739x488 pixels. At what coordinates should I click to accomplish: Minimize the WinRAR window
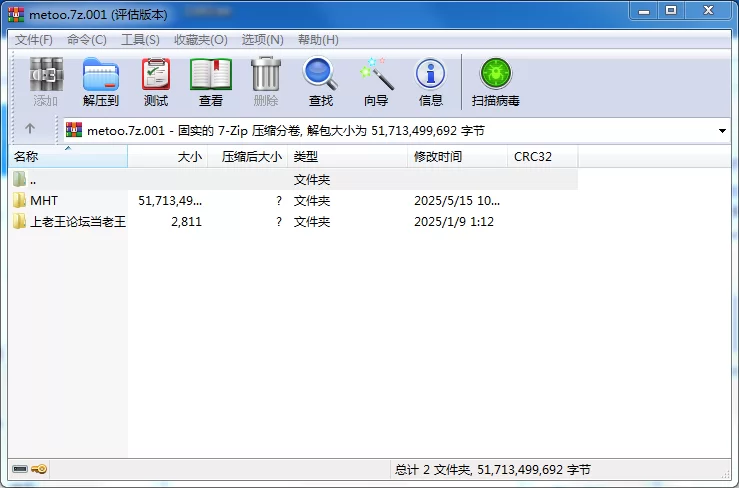pos(644,11)
